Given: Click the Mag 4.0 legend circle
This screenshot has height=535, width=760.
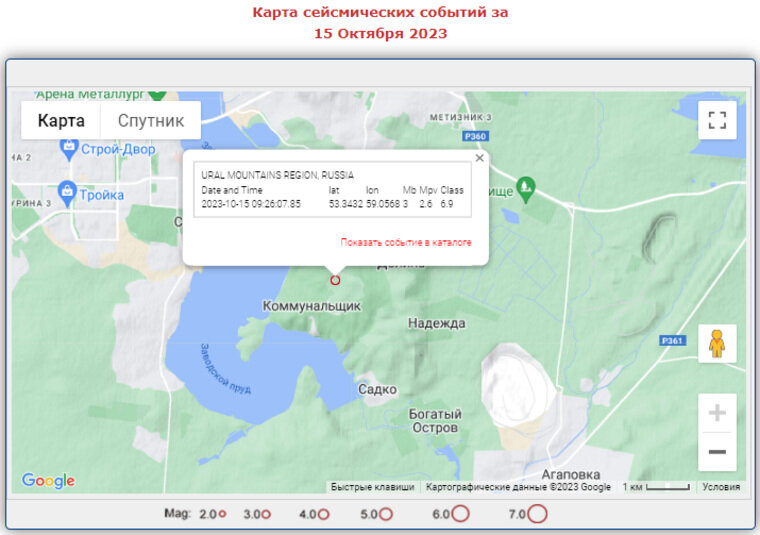Looking at the screenshot, I should (x=323, y=514).
